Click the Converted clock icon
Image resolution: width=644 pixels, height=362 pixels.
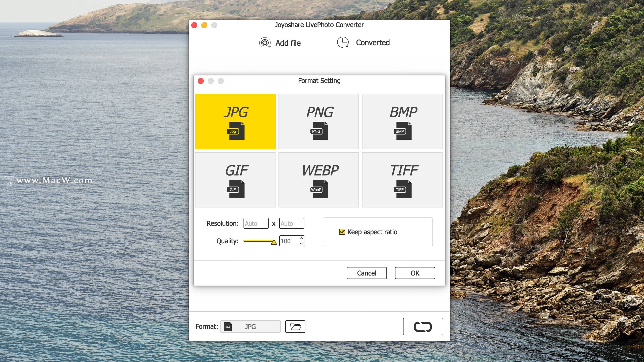[x=343, y=42]
